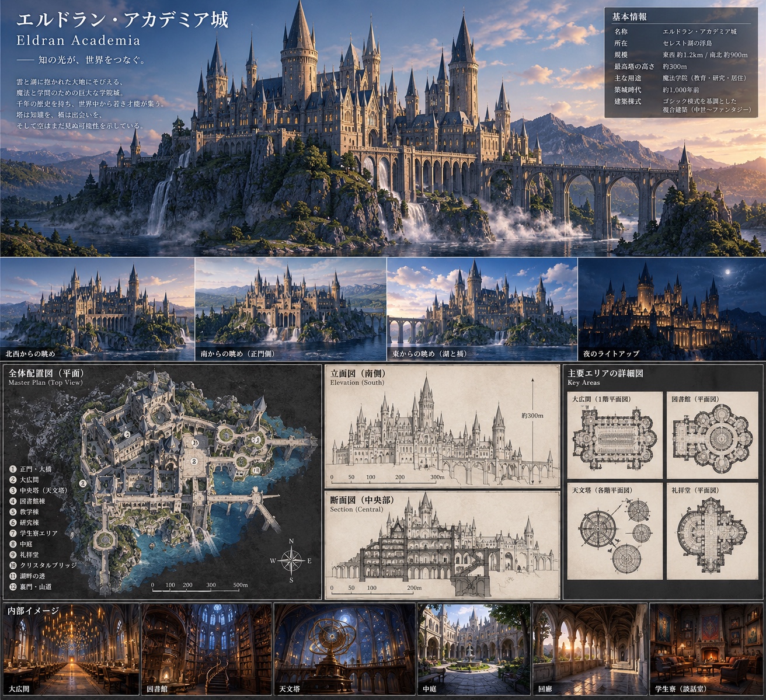The image size is (766, 700).
Task: Select legend entry 図書館棟
Action: point(27,501)
